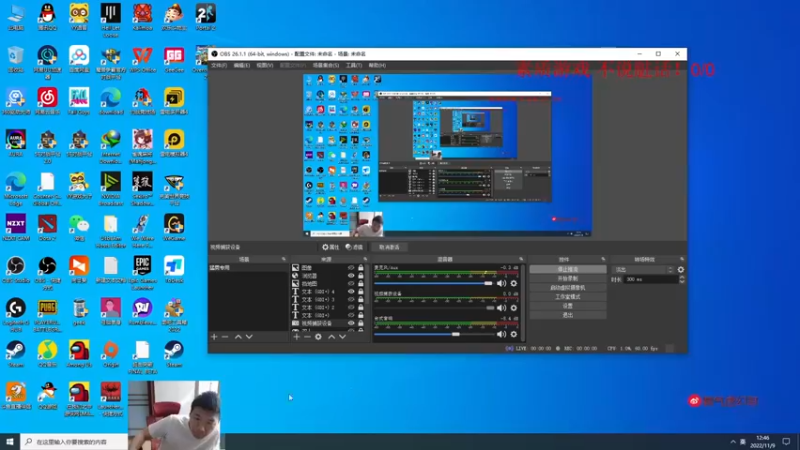Open 麦克风/Aux mixer channel gear settings

[x=514, y=283]
